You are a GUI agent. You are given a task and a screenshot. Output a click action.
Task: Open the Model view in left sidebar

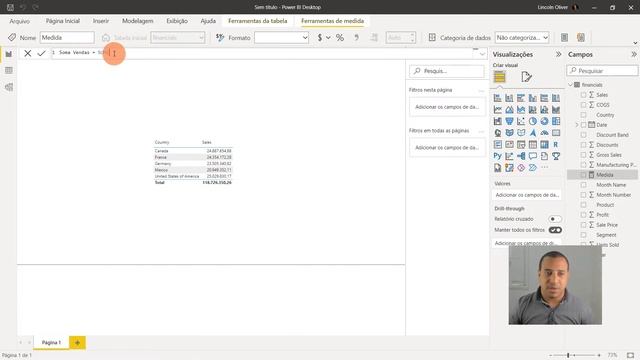point(9,87)
